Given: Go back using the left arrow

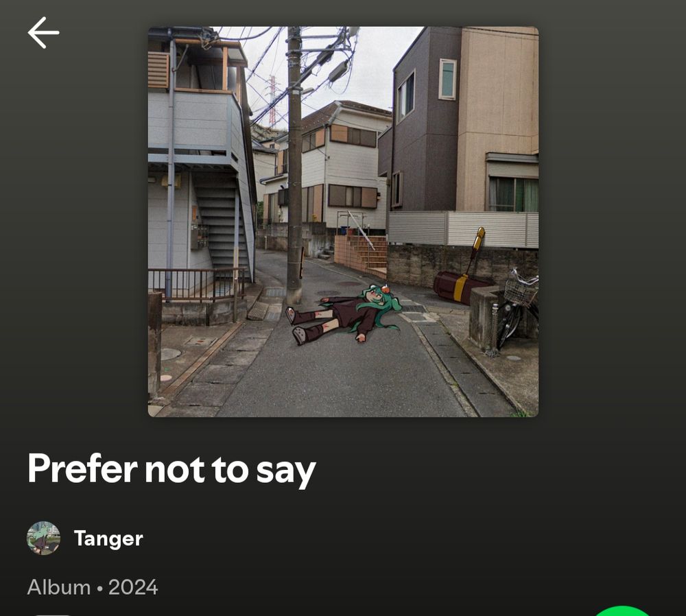Looking at the screenshot, I should [43, 32].
